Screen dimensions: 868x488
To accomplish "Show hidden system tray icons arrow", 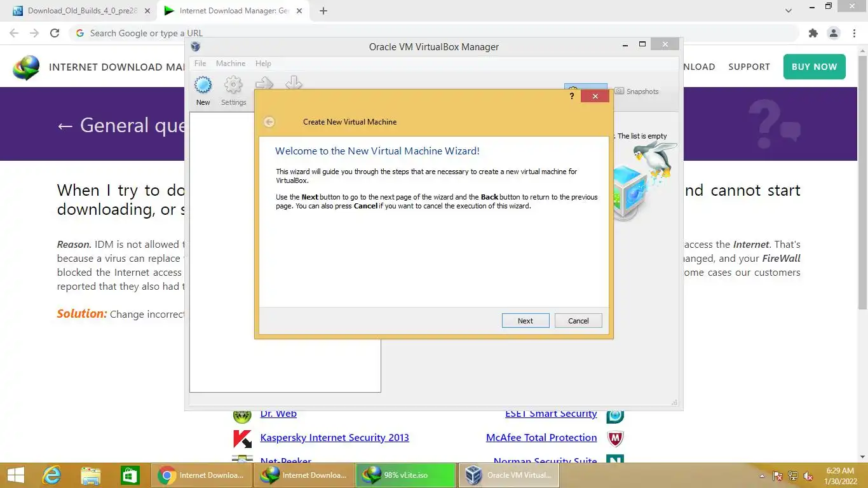I will pyautogui.click(x=763, y=476).
